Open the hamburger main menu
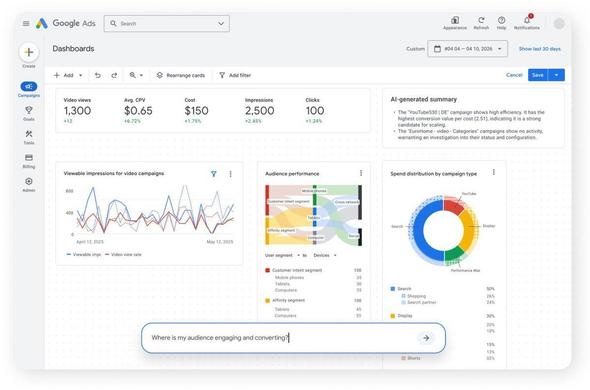The image size is (590, 390). coord(26,23)
